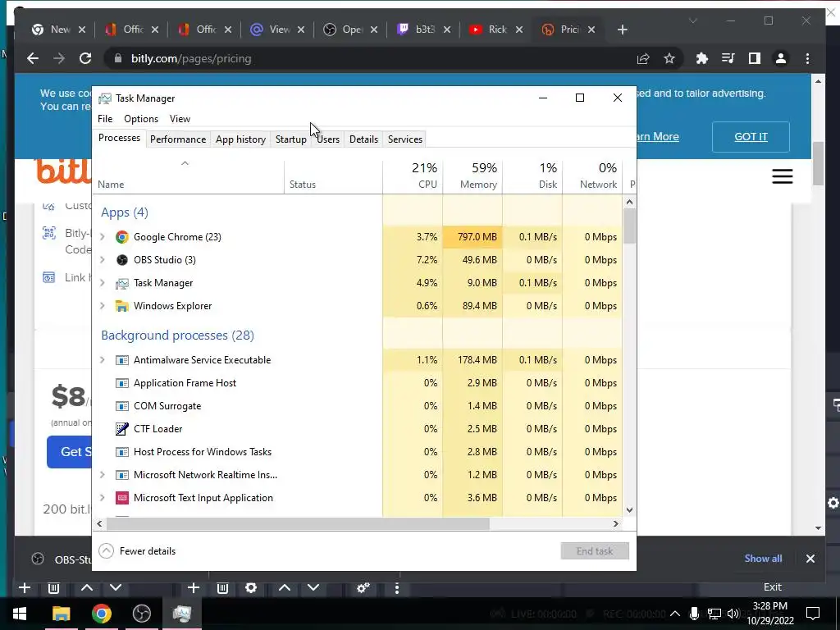Select Host Process for Windows Tasks row

pyautogui.click(x=358, y=452)
